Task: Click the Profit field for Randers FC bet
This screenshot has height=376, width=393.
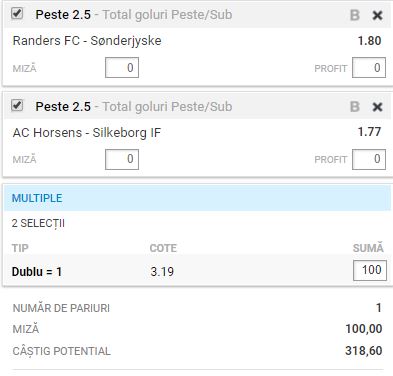Action: (x=369, y=68)
